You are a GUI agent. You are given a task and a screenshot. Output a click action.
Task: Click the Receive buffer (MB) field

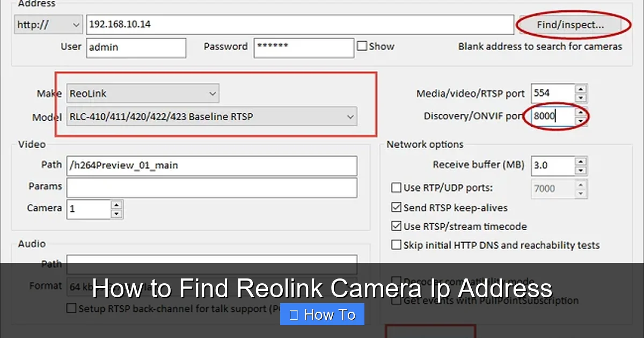pyautogui.click(x=553, y=166)
